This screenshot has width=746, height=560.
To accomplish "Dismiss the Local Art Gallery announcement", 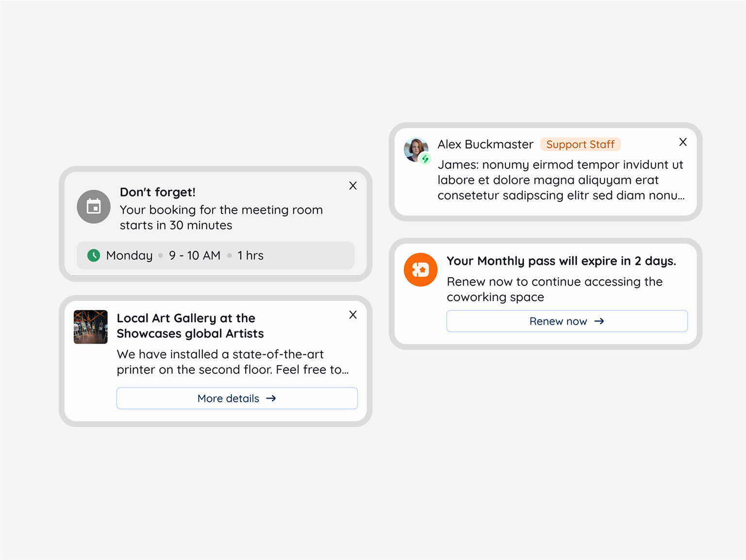I will (x=352, y=314).
